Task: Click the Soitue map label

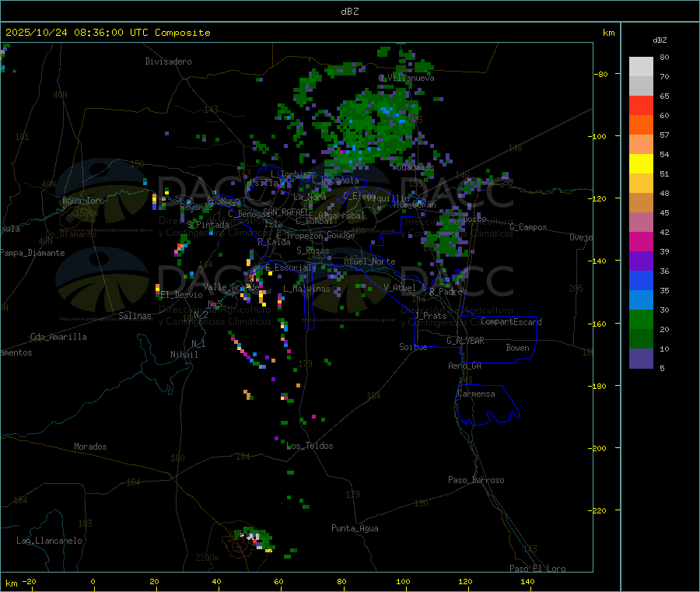Action: [413, 347]
